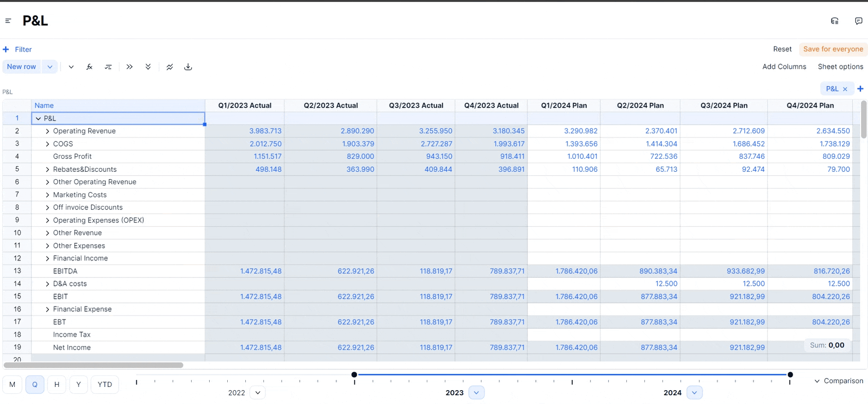Open the database data icon
This screenshot has height=404, width=868.
click(x=834, y=21)
